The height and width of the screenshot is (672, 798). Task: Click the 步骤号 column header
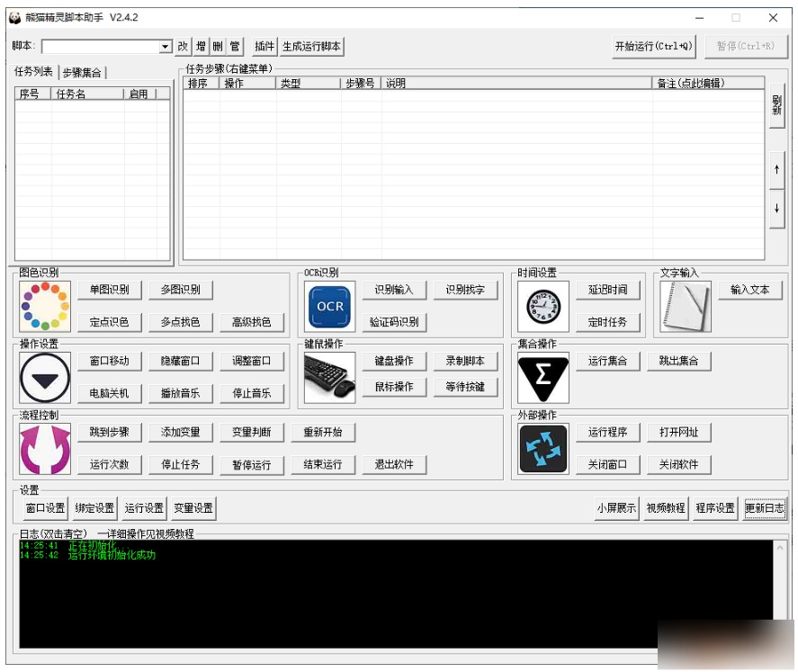click(x=361, y=83)
